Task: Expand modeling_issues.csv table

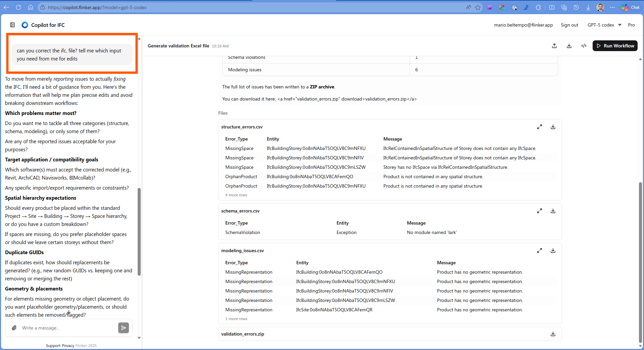Action: tap(540, 250)
